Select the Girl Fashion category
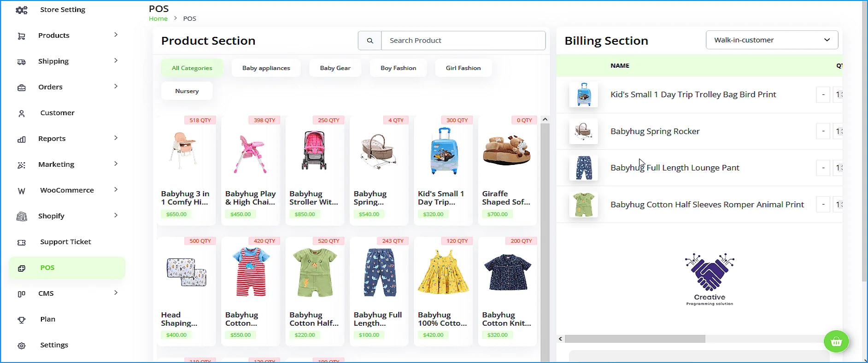The width and height of the screenshot is (868, 363). point(463,68)
